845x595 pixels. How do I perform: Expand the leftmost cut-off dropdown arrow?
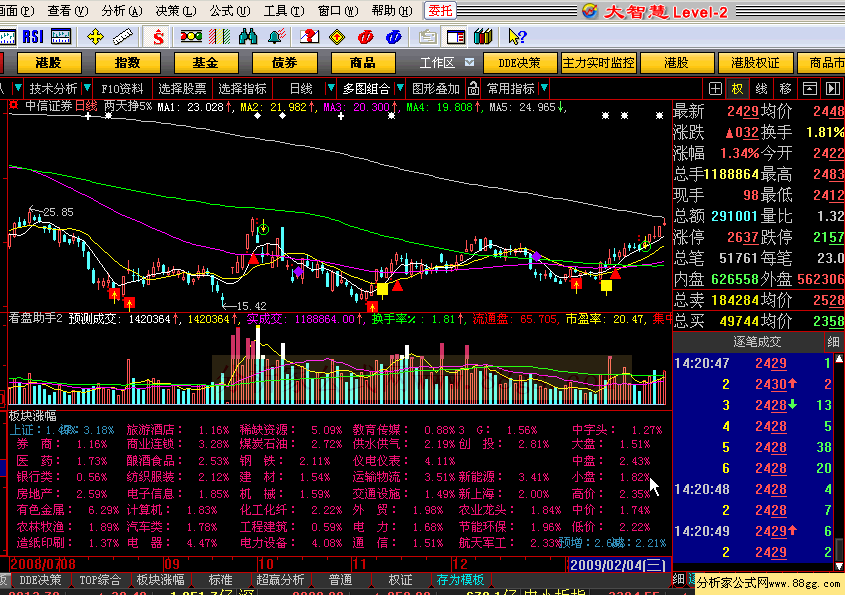click(x=18, y=88)
